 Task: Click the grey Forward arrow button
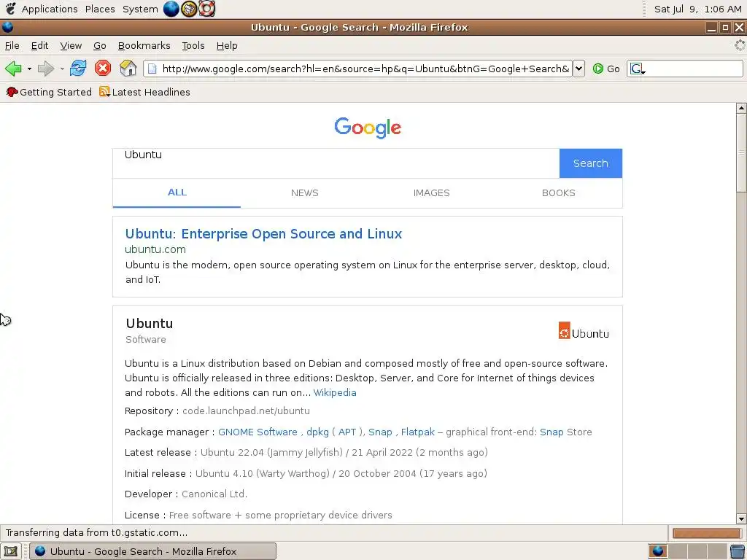coord(46,69)
